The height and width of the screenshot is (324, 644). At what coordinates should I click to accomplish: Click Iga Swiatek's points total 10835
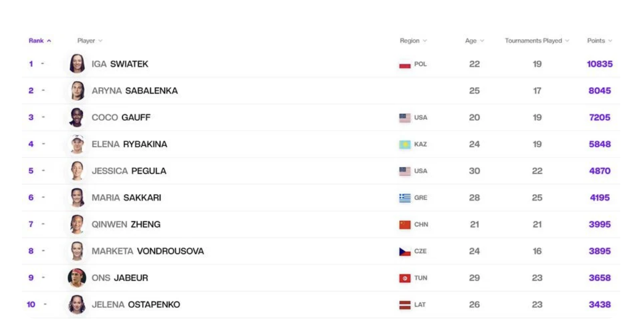click(600, 64)
